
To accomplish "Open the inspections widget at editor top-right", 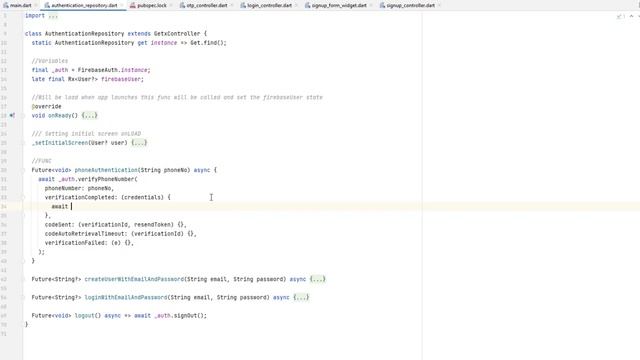I will click(620, 16).
